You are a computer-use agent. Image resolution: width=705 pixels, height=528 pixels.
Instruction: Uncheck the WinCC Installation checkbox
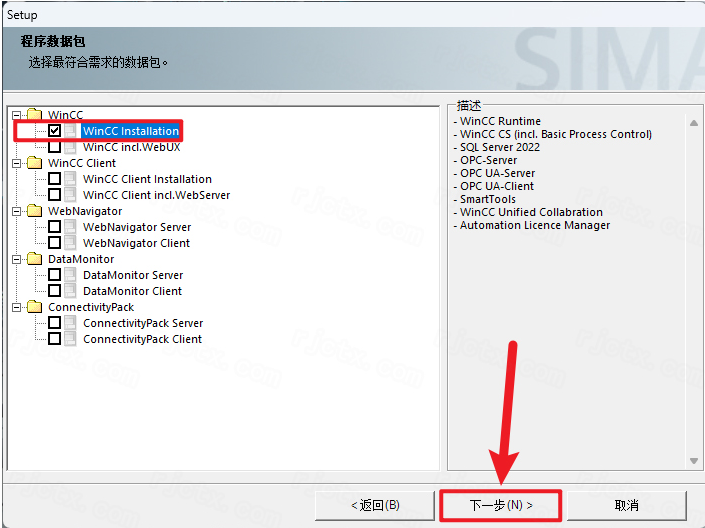[54, 131]
